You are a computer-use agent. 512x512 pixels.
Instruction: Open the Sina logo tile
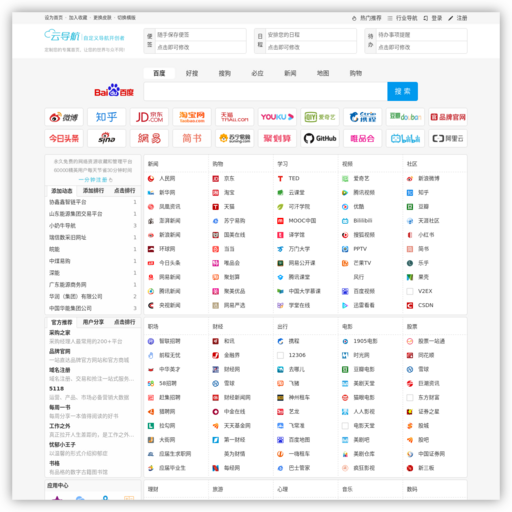[x=106, y=138]
